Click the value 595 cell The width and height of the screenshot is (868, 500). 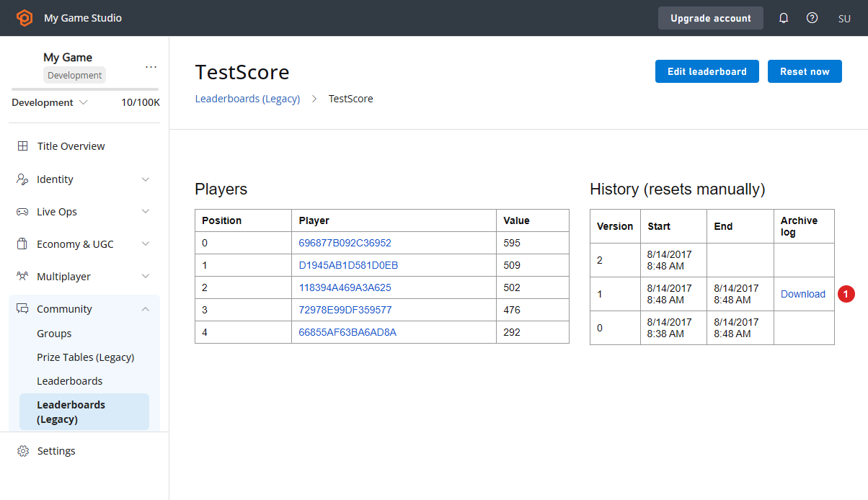(533, 243)
